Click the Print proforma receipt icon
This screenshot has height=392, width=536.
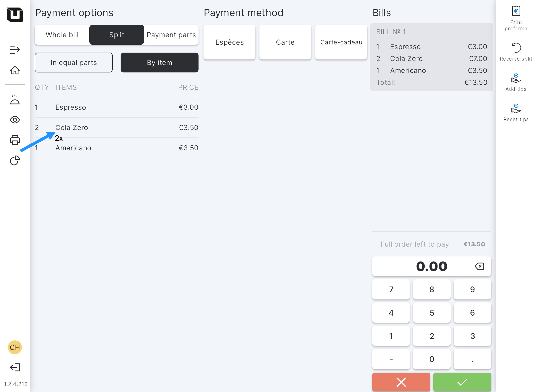coord(516,11)
